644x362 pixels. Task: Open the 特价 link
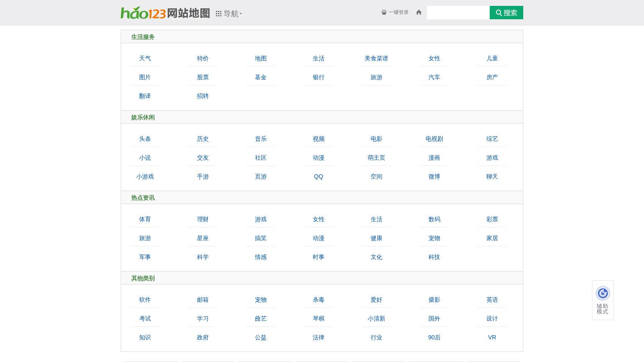203,58
